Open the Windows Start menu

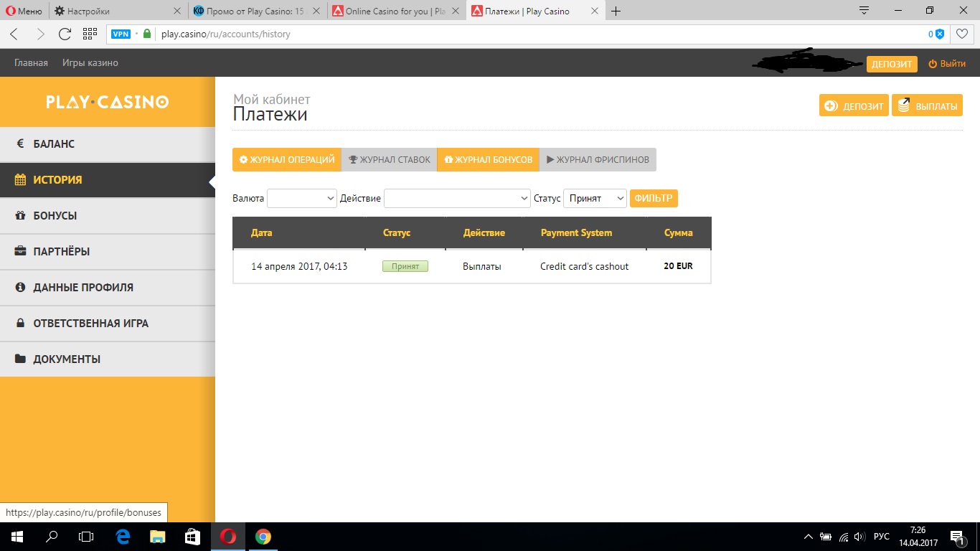click(x=17, y=537)
